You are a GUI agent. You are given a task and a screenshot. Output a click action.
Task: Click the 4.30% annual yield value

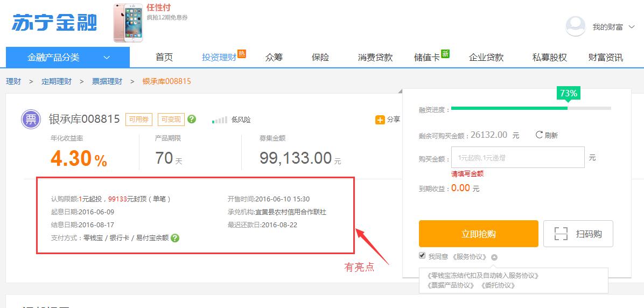tap(79, 158)
